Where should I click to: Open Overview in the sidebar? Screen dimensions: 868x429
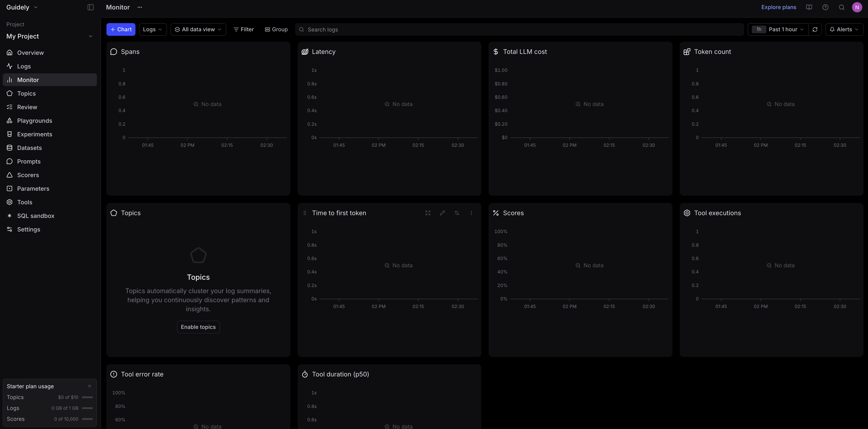[50, 53]
